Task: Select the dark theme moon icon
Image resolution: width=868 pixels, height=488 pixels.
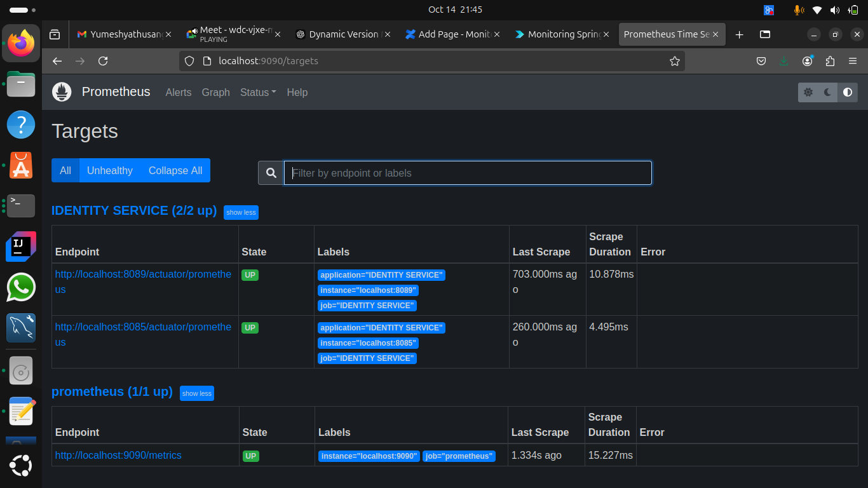Action: (x=828, y=92)
